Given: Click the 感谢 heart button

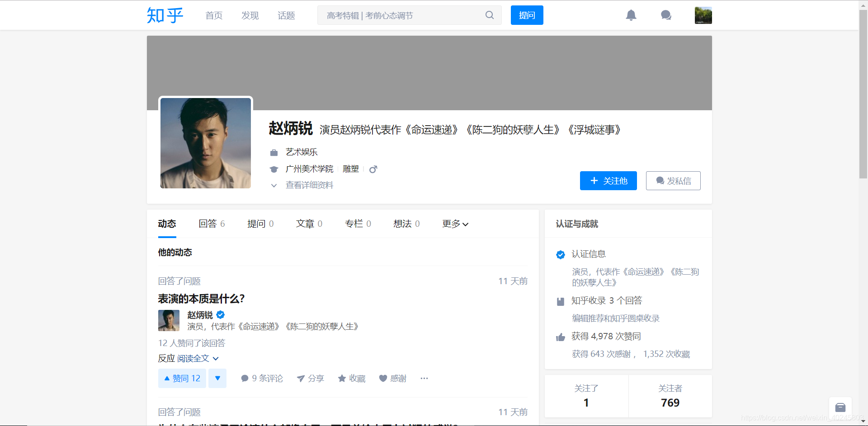Looking at the screenshot, I should pyautogui.click(x=393, y=379).
